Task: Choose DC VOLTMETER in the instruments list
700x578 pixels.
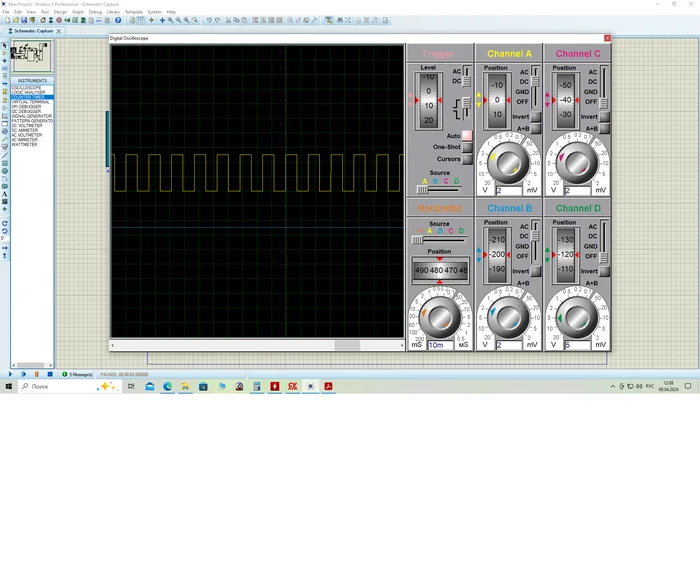Action: pyautogui.click(x=27, y=125)
